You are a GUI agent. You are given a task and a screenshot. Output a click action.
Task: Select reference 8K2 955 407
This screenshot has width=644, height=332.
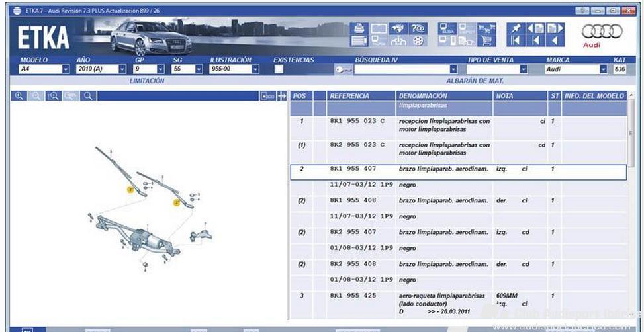click(x=353, y=232)
